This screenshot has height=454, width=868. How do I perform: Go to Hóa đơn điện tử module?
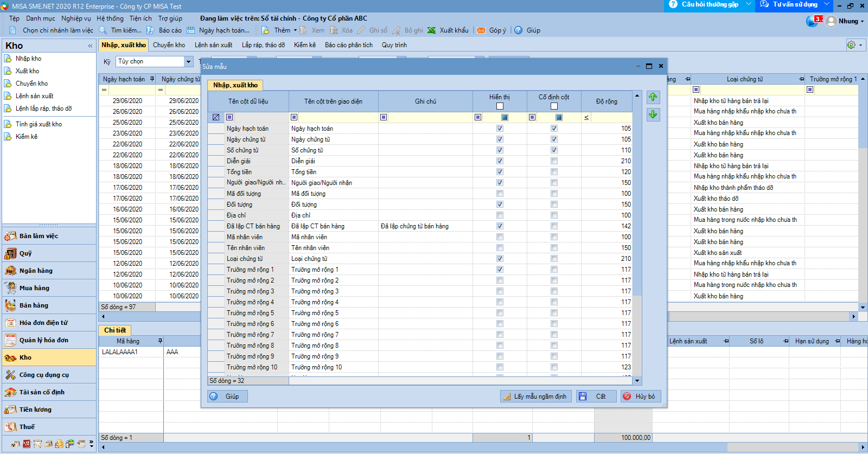click(x=49, y=323)
